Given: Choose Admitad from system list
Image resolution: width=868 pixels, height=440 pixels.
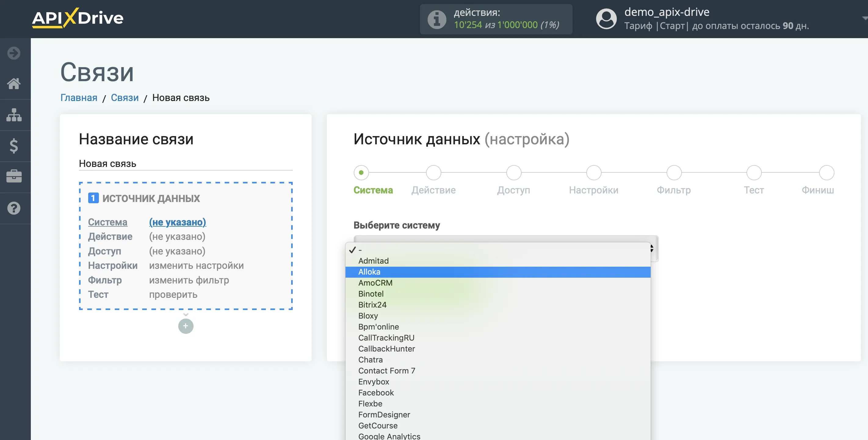Looking at the screenshot, I should 498,261.
